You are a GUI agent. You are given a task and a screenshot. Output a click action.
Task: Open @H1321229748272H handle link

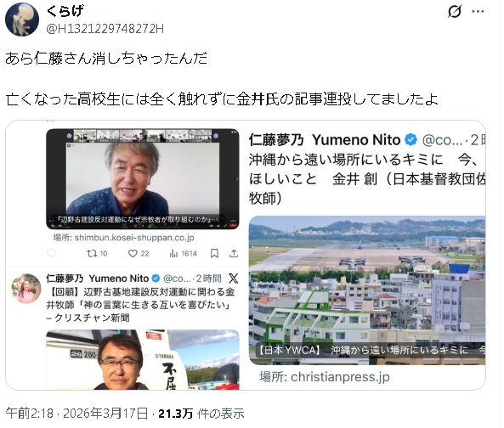click(x=105, y=29)
